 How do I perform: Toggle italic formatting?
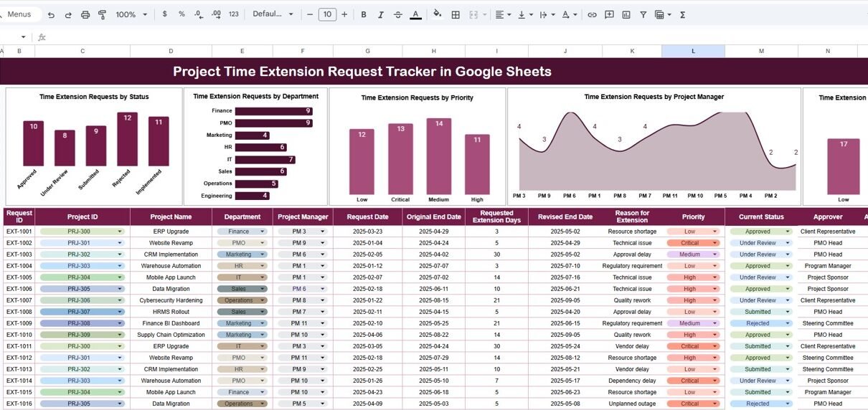[381, 14]
